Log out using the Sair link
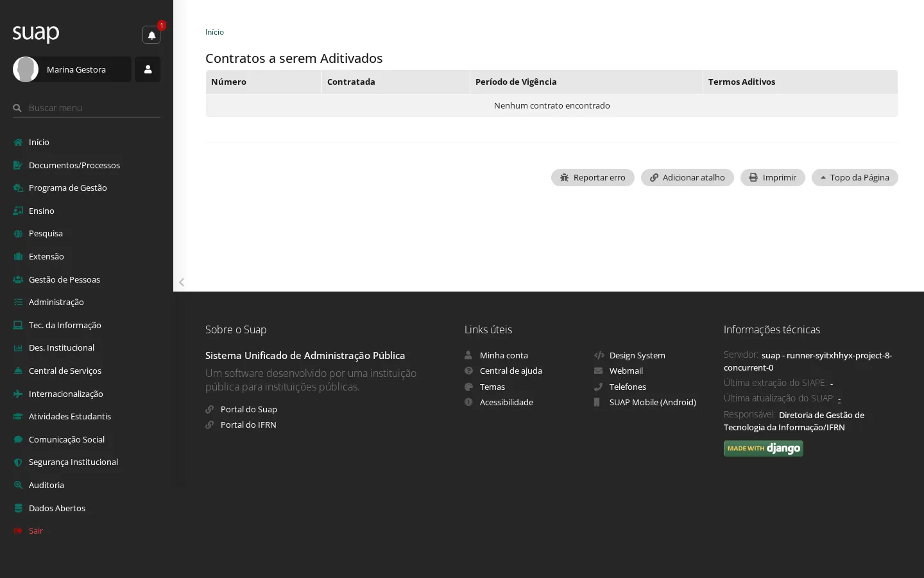Viewport: 924px width, 578px height. [36, 530]
